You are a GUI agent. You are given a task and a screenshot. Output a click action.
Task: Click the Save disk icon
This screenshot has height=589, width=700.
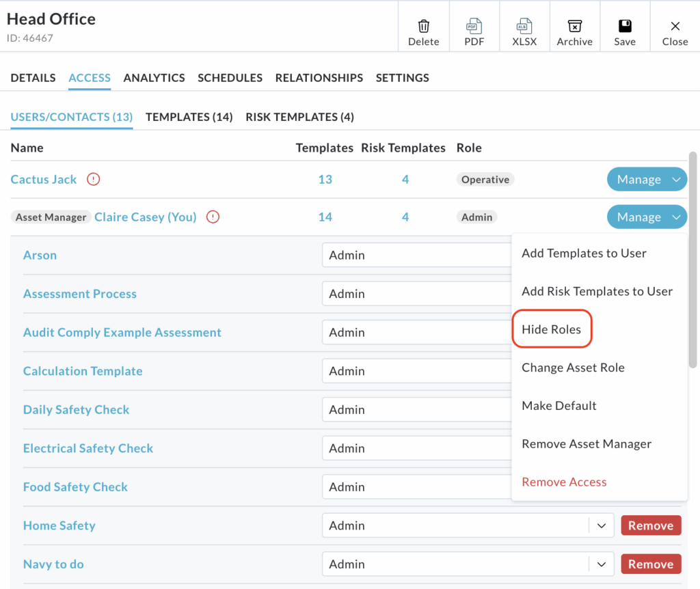click(625, 27)
